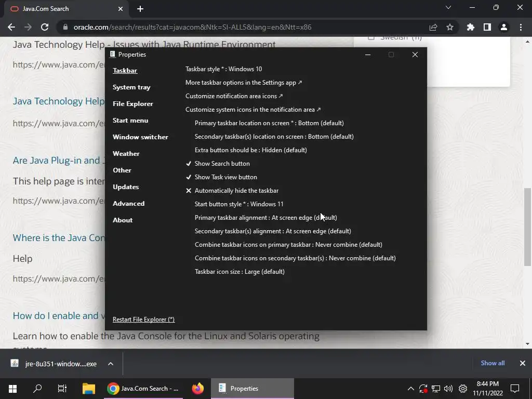Viewport: 532px width, 399px height.
Task: Open the notification center icon
Action: [x=515, y=389]
